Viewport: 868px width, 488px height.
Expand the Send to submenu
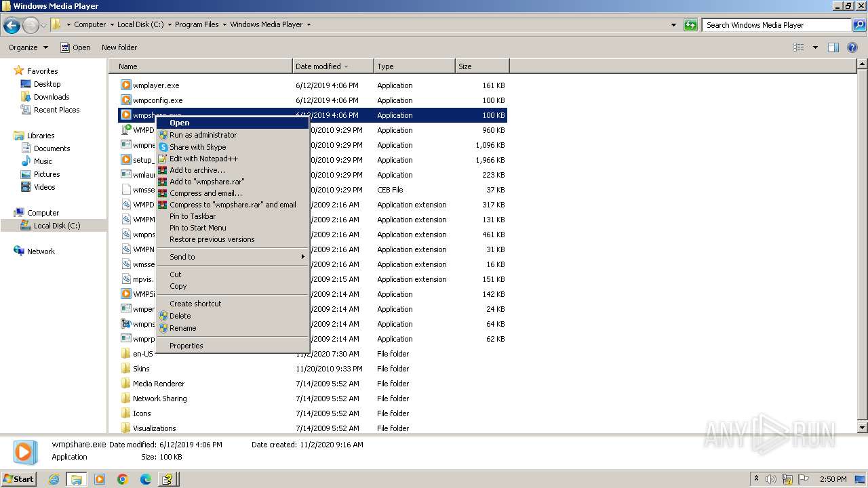233,257
